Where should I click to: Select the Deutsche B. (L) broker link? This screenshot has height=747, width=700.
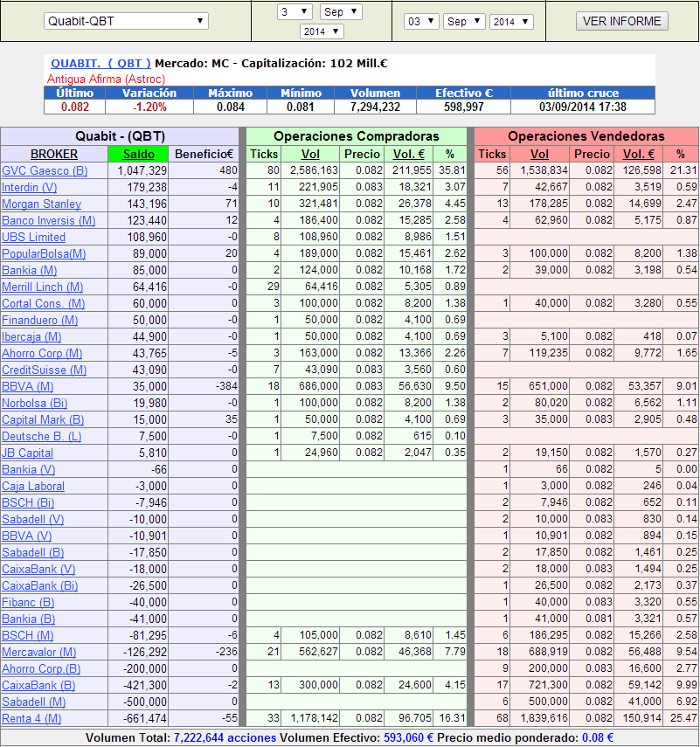click(41, 436)
